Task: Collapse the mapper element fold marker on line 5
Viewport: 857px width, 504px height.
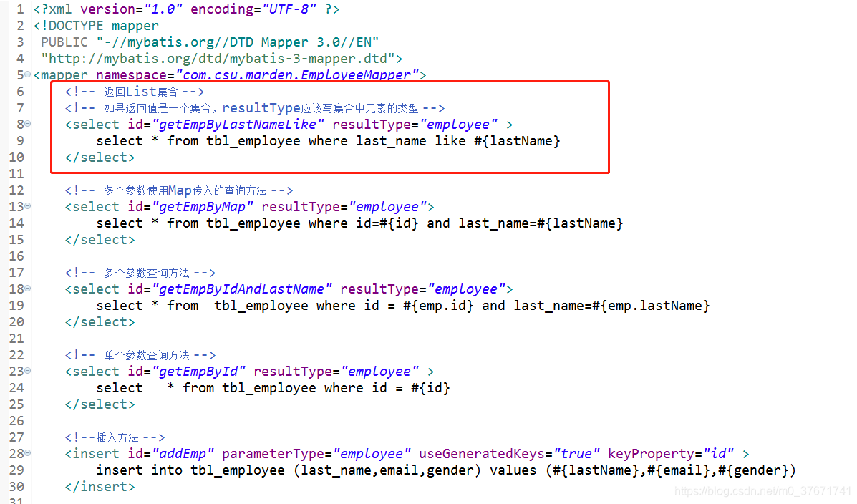Action: point(29,74)
